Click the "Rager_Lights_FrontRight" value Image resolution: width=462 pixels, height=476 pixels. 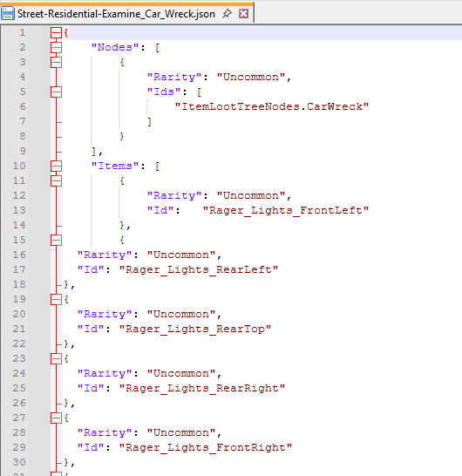[206, 447]
